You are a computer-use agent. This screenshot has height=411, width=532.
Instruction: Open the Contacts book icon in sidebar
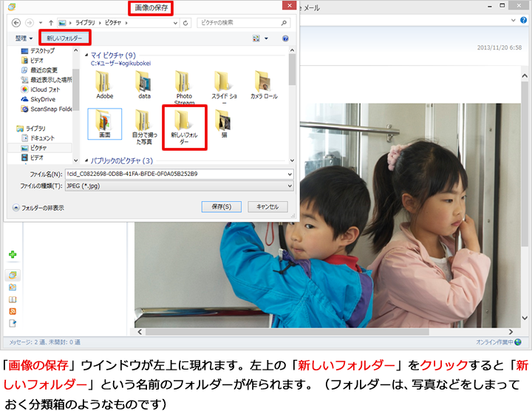(13, 299)
